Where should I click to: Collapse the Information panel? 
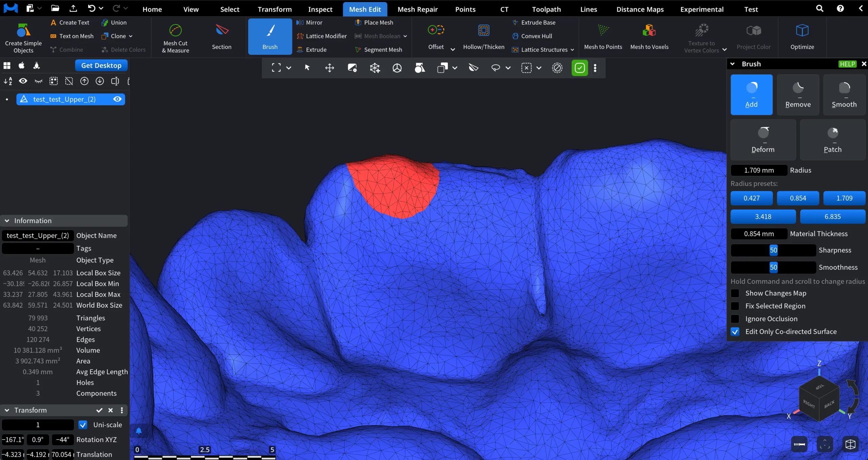(7, 221)
